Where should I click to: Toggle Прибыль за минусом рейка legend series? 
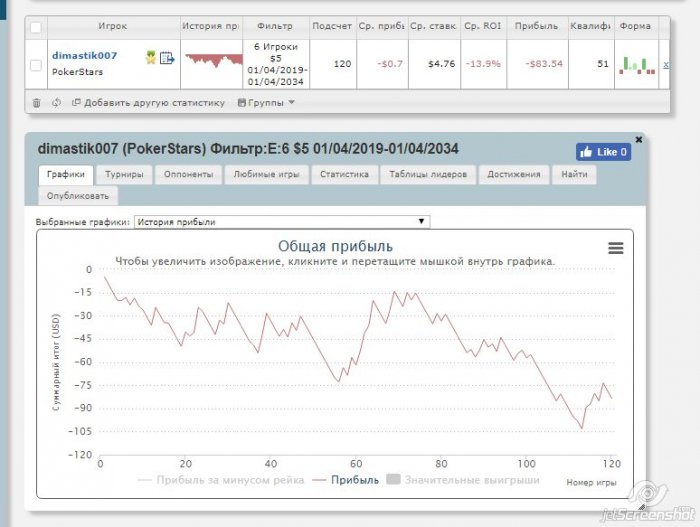coord(221,480)
